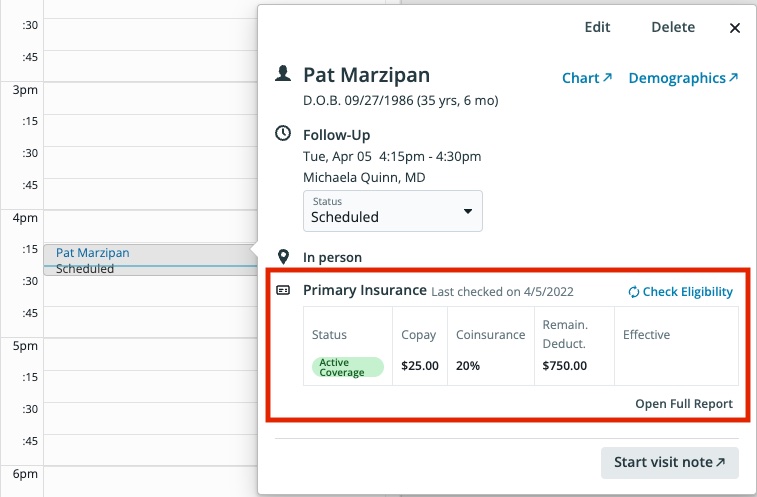Close the appointment popup with the X
757x497 pixels.
[735, 28]
